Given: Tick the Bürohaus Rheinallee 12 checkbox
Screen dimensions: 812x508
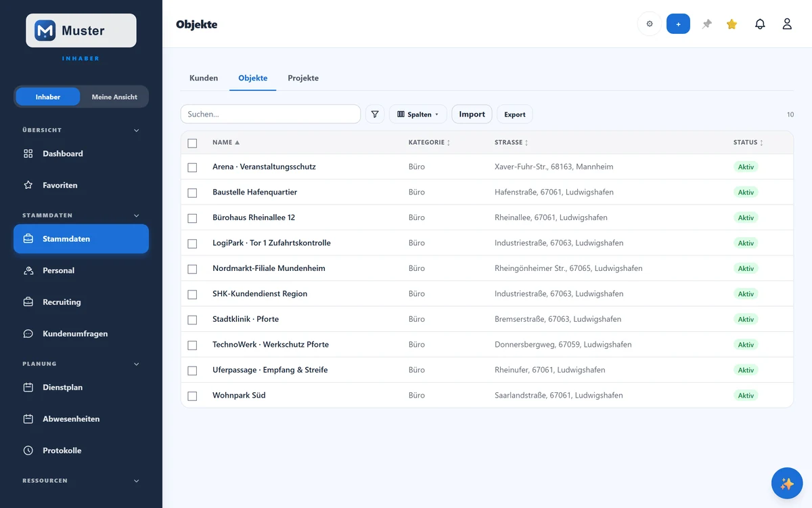Looking at the screenshot, I should [x=192, y=218].
